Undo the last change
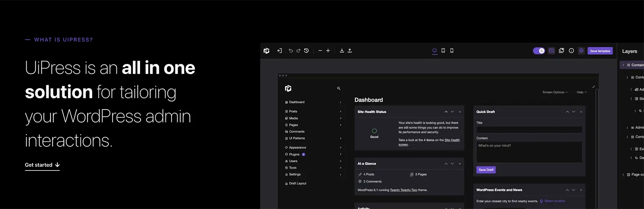This screenshot has width=644, height=209. click(x=291, y=51)
